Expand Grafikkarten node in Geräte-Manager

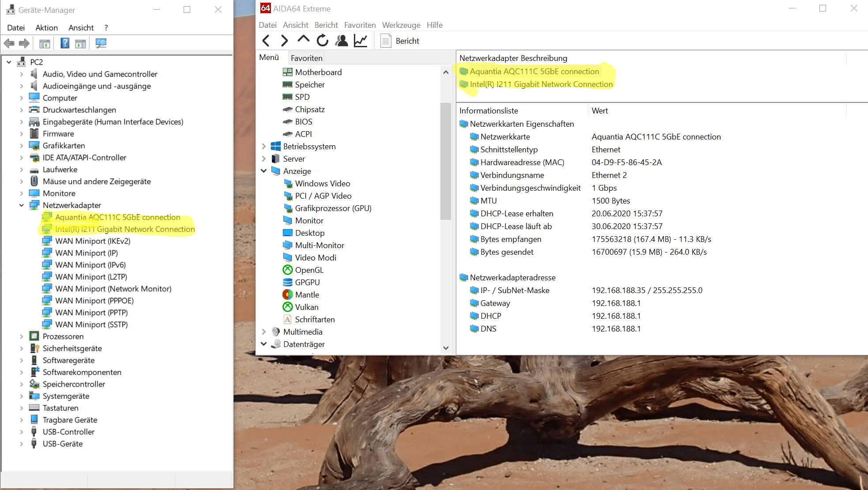tap(21, 146)
